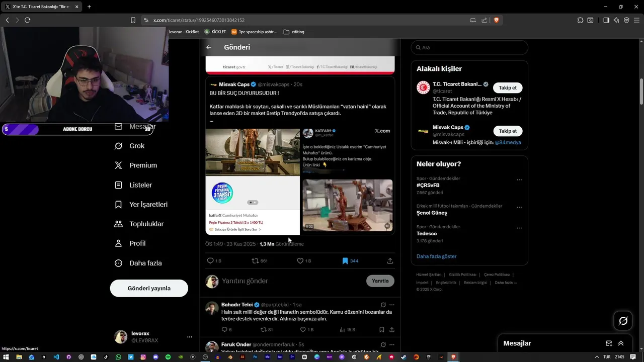Open Topluluklar in the left navigation
Viewport: 644px width, 362px height.
[139, 224]
